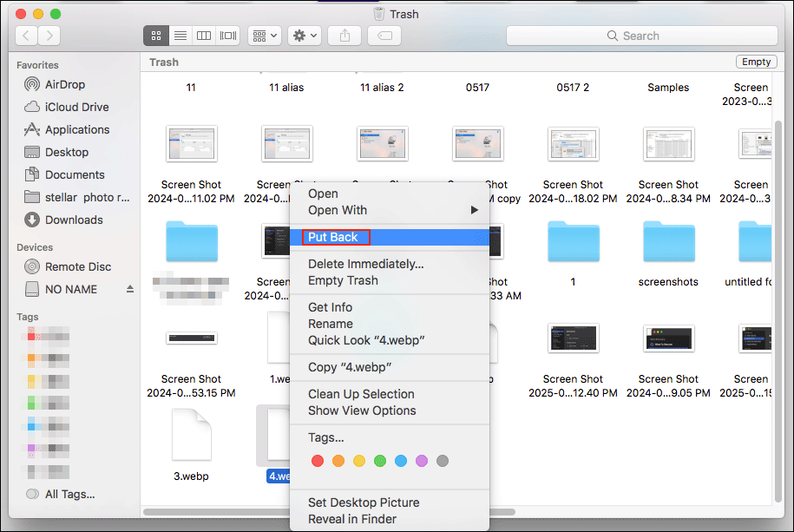Go back with the back arrow
794x532 pixels.
click(x=26, y=36)
